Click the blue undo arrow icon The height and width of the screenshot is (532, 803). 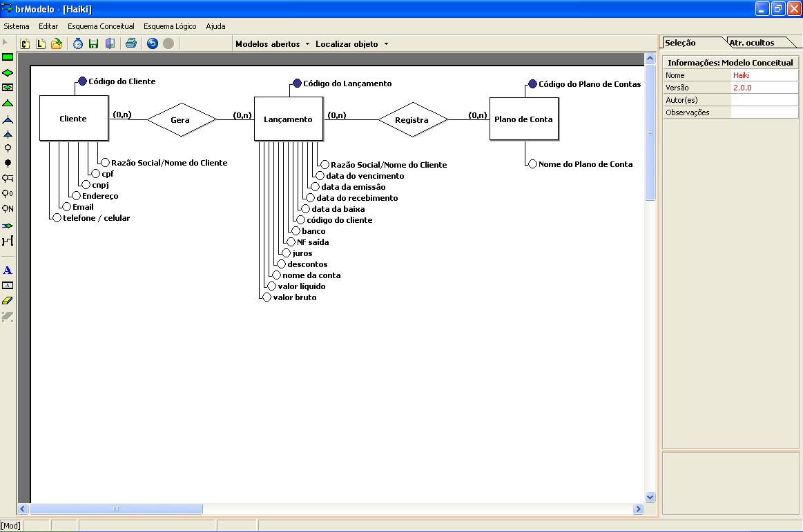point(152,43)
